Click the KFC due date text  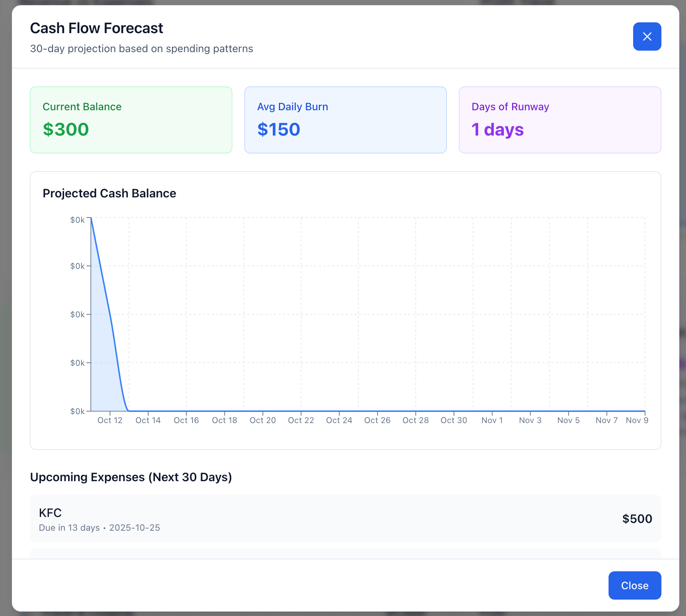point(99,528)
